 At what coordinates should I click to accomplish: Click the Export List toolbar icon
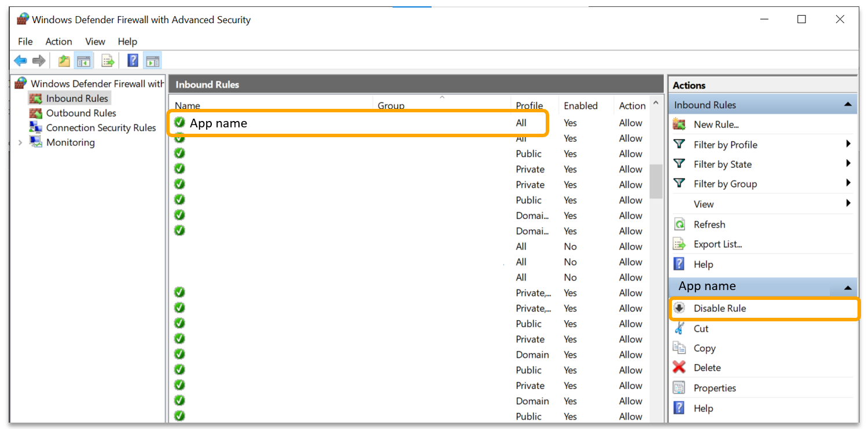pyautogui.click(x=108, y=61)
